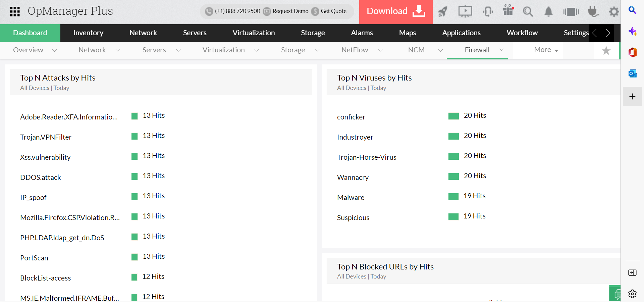Expand the Virtualization sub-tab chevron
The image size is (644, 302).
(257, 50)
